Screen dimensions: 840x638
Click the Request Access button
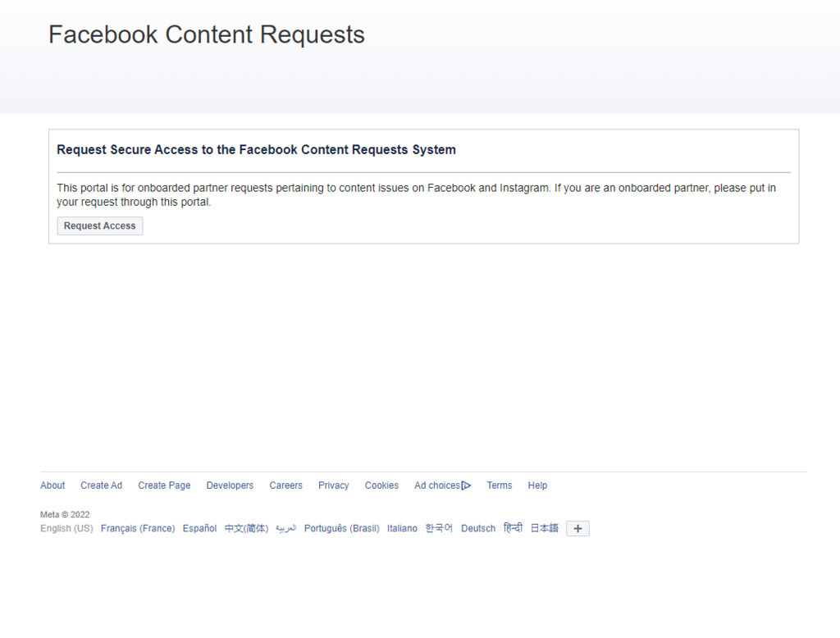(x=99, y=226)
